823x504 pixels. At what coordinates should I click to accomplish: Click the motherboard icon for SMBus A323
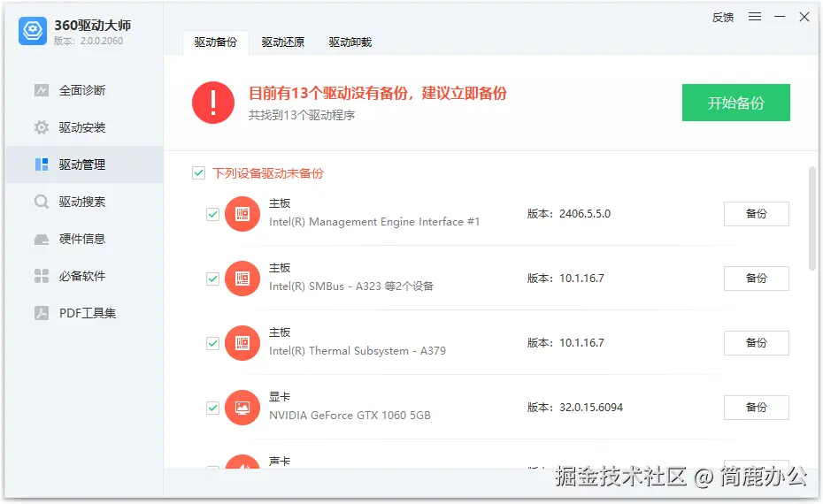(x=242, y=279)
